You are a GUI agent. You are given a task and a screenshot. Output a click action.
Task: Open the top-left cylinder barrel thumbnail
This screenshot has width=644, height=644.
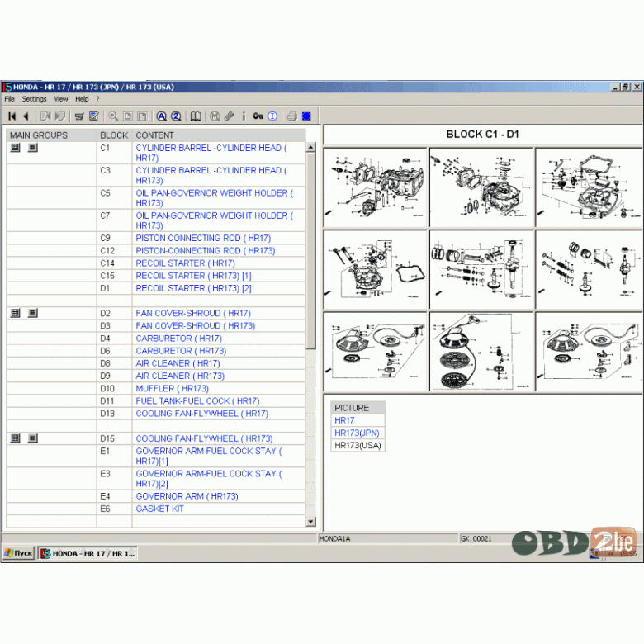tap(375, 187)
